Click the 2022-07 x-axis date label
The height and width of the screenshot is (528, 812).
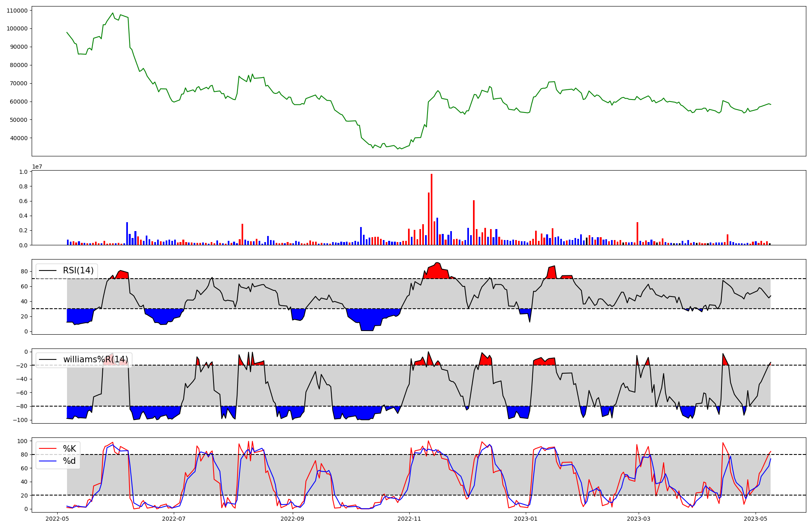pos(174,519)
